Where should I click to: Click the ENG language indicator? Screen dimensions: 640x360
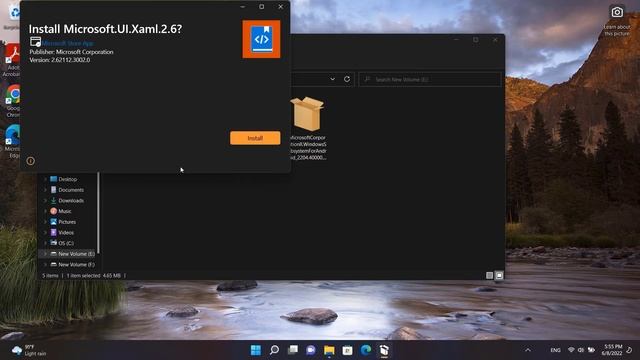point(556,350)
